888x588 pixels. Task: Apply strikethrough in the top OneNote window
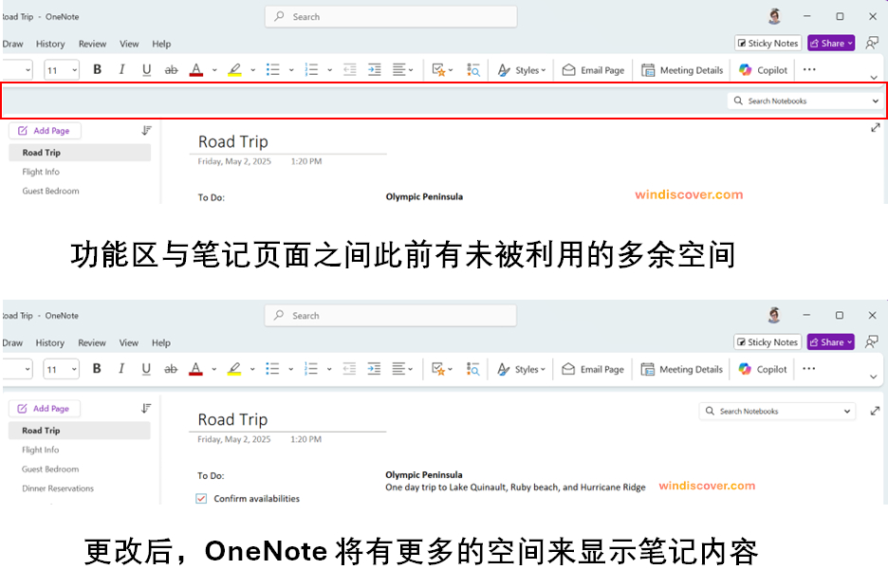171,69
